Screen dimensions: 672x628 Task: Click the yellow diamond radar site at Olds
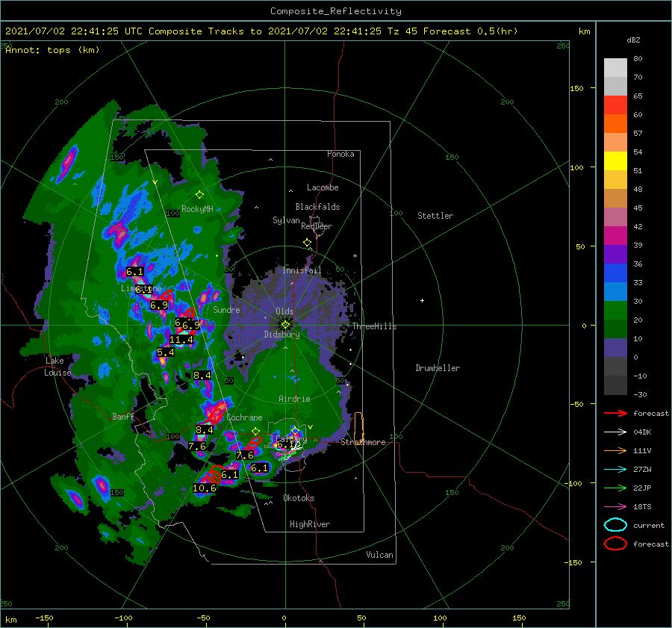point(285,325)
